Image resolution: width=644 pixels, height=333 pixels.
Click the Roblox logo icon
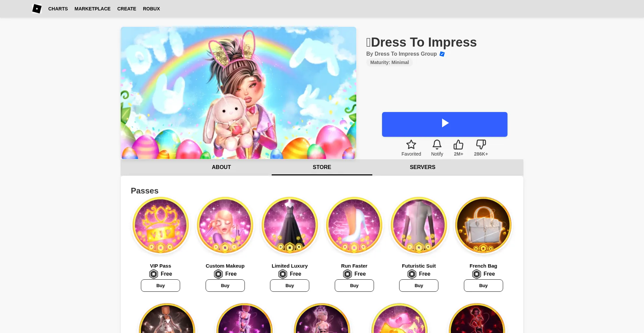click(37, 9)
